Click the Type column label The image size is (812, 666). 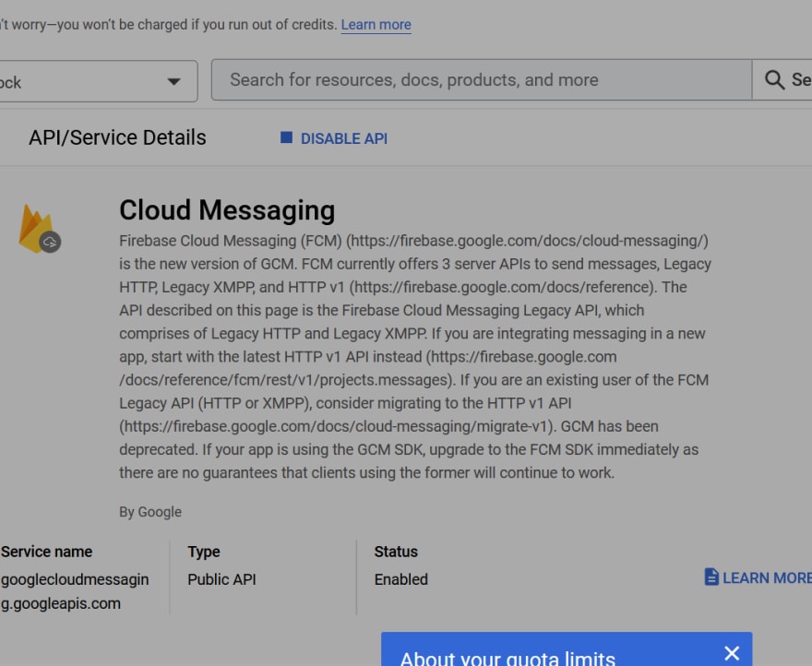204,552
